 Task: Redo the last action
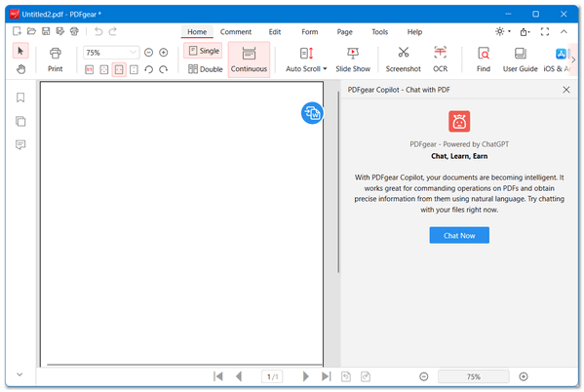113,31
